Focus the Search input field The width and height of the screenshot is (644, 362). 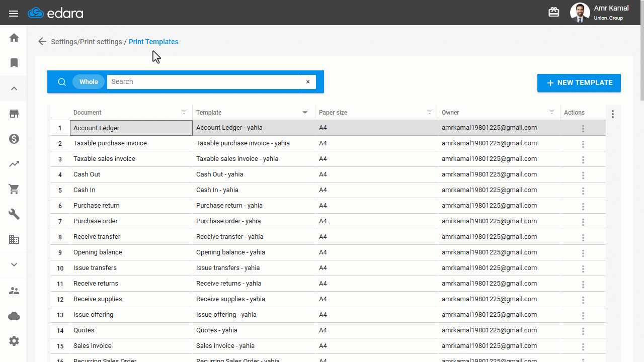tap(204, 82)
